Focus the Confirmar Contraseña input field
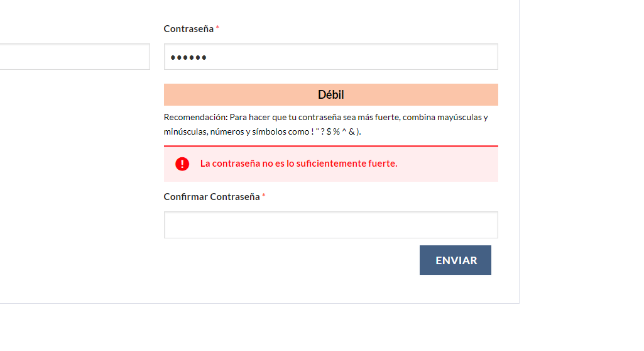644x351 pixels. [x=330, y=225]
